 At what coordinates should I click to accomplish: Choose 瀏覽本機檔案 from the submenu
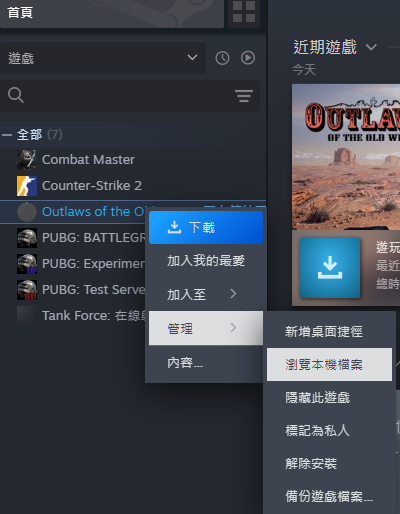[329, 364]
